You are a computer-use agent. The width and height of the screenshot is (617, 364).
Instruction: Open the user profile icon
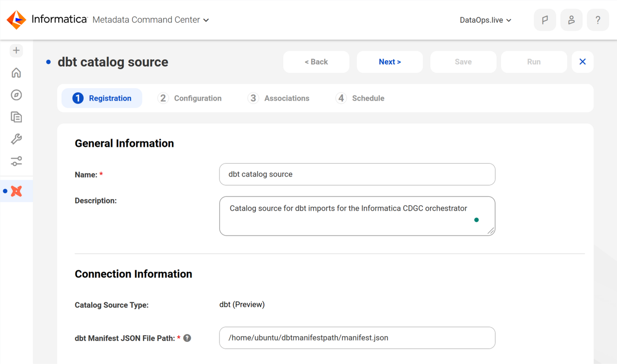572,20
